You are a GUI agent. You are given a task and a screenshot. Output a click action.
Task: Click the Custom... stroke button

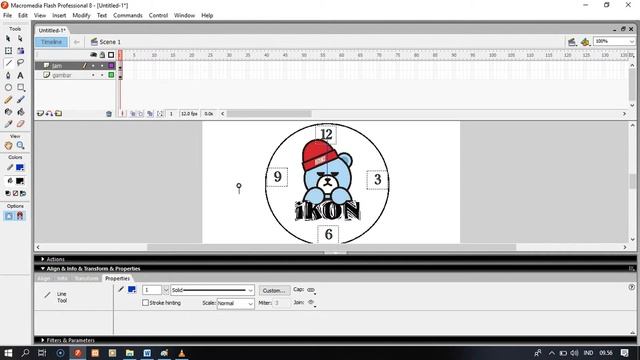coord(274,291)
